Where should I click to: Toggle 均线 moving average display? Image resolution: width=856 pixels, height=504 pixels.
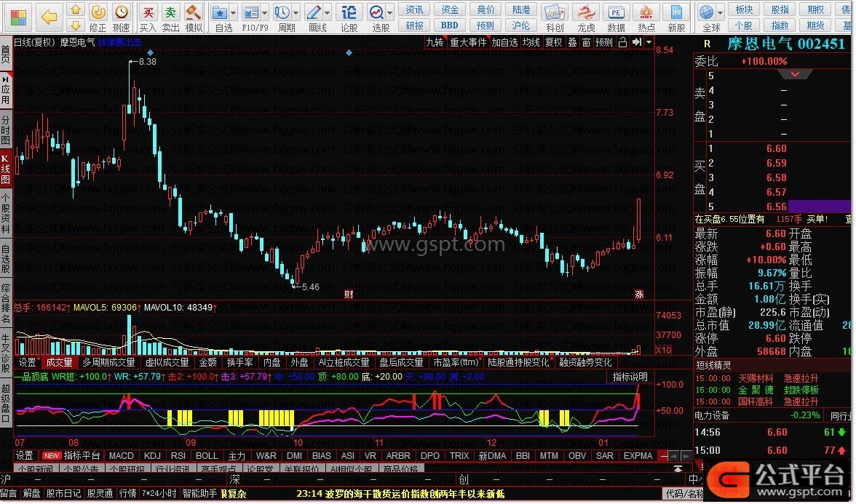point(531,42)
